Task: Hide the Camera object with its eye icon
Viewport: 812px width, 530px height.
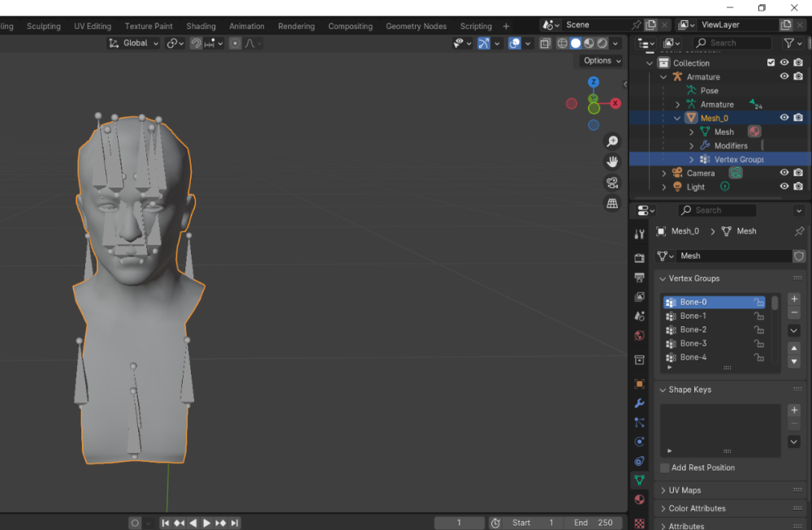Action: click(784, 173)
